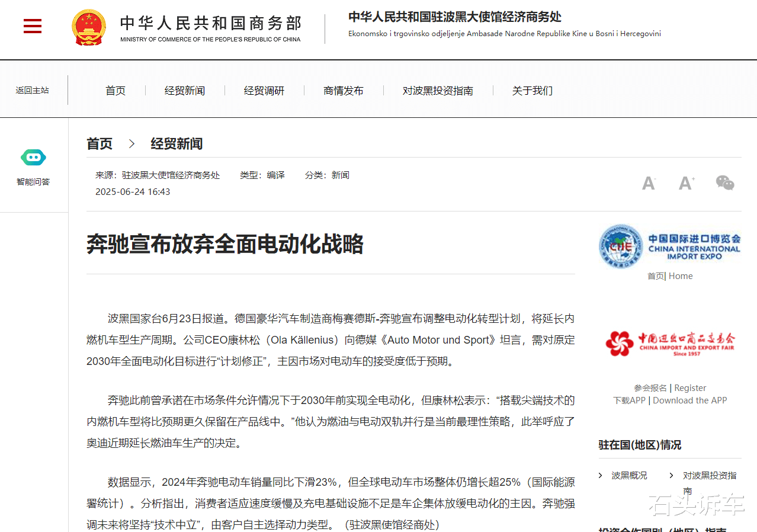
Task: Click the 类型：编译 text
Action: [262, 175]
